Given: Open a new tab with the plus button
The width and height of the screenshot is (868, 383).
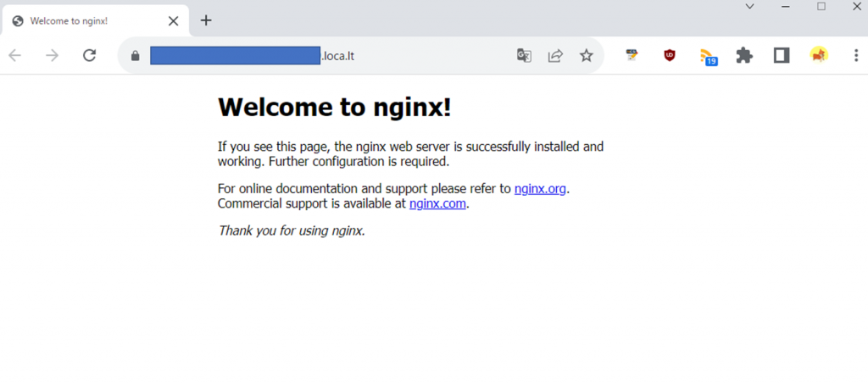Looking at the screenshot, I should point(206,20).
